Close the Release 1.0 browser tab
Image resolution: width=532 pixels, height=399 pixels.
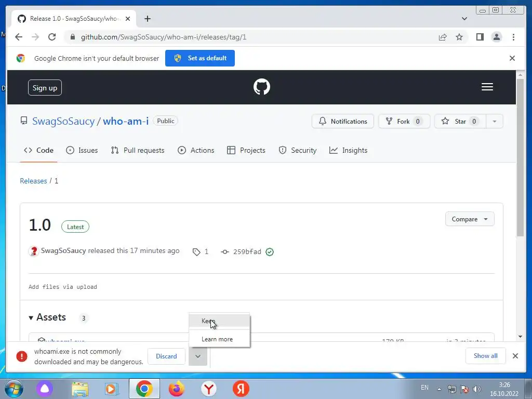click(x=128, y=19)
